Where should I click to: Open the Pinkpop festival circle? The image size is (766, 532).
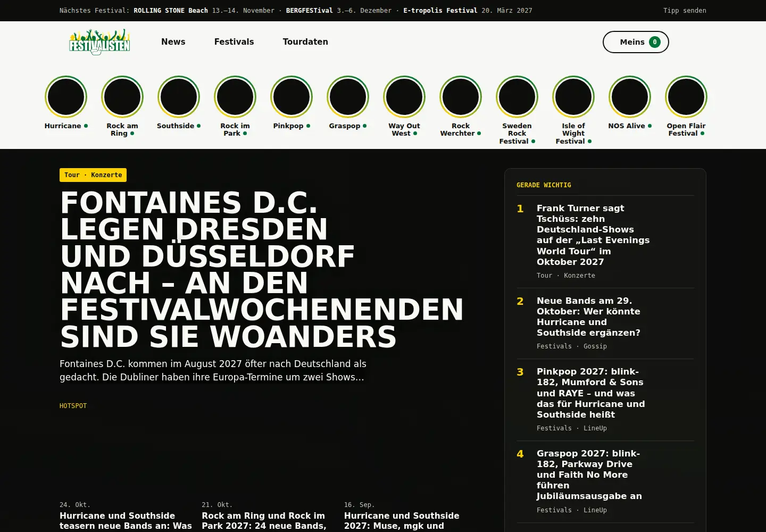pyautogui.click(x=292, y=97)
